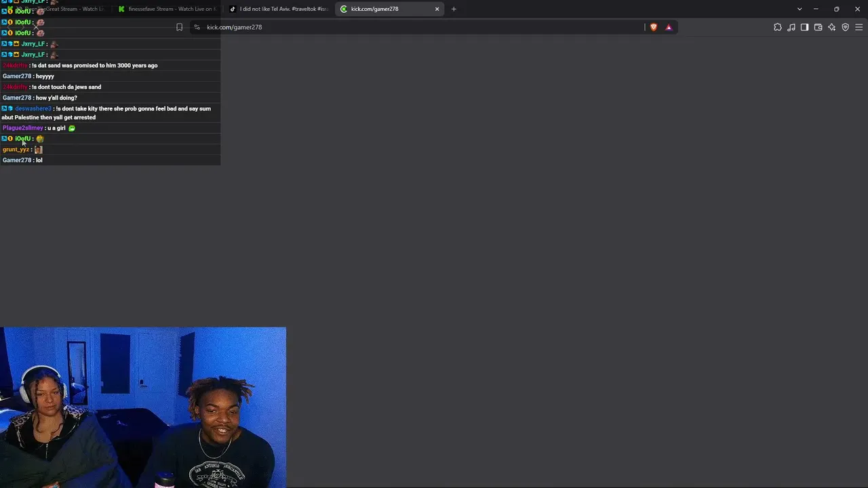Open the Brave Rewards triangle icon

(x=669, y=27)
